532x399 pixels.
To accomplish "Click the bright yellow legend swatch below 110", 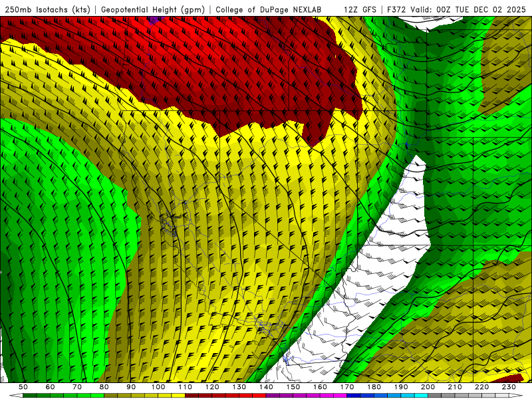I will (x=178, y=396).
